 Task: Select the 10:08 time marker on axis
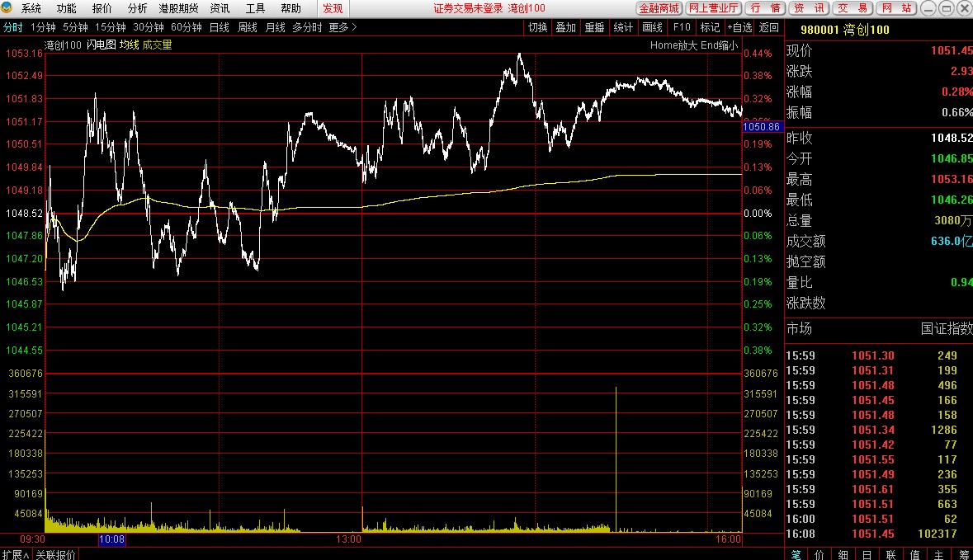point(111,539)
